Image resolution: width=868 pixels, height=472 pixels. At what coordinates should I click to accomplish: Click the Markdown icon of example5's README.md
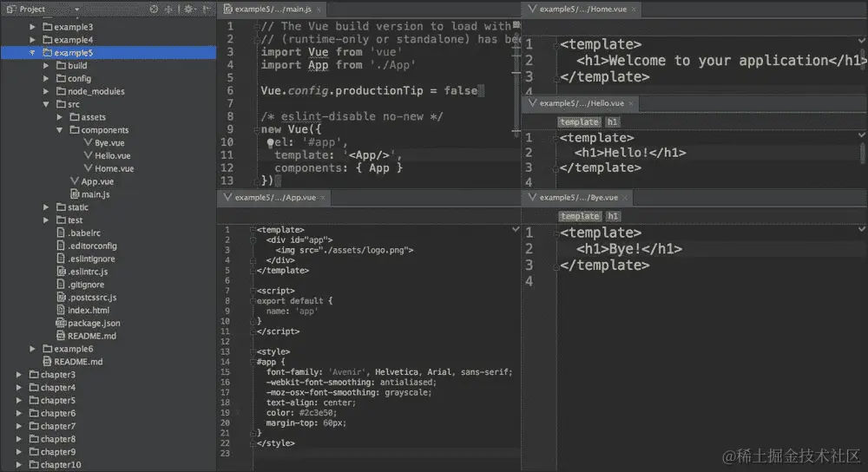[x=62, y=335]
